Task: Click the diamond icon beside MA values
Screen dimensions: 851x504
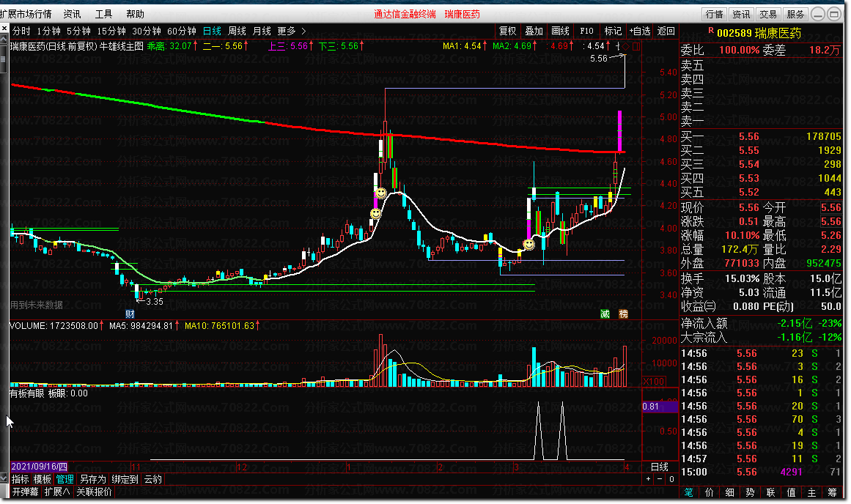Action: (626, 47)
